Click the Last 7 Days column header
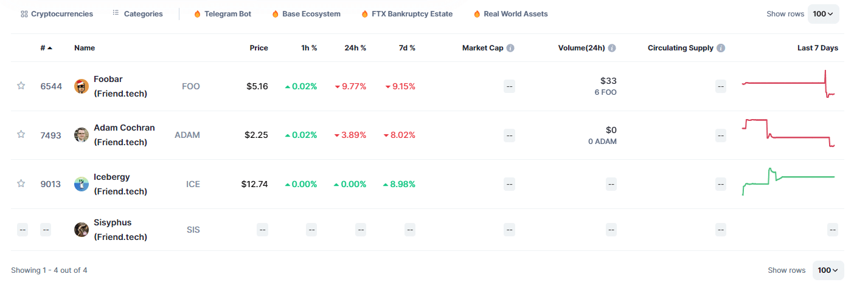Viewport: 868px width, 291px height. click(x=818, y=48)
